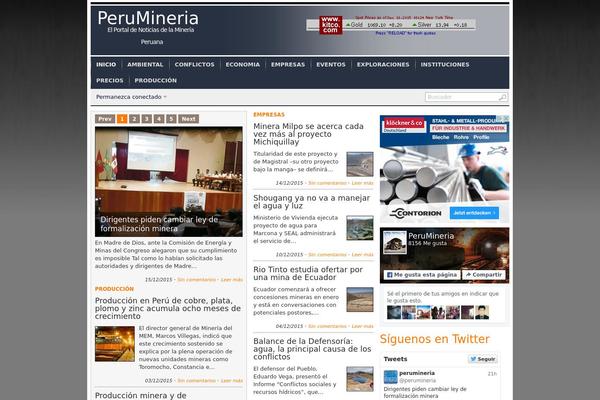The height and width of the screenshot is (400, 600).
Task: Open the Permanezca conectado dropdown
Action: coord(131,97)
